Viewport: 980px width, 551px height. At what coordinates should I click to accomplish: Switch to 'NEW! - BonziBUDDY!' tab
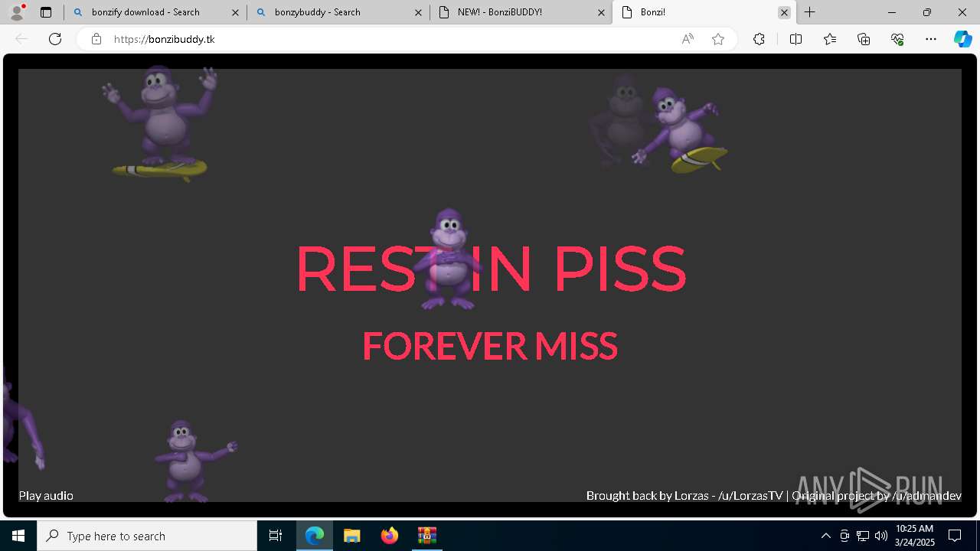(521, 12)
